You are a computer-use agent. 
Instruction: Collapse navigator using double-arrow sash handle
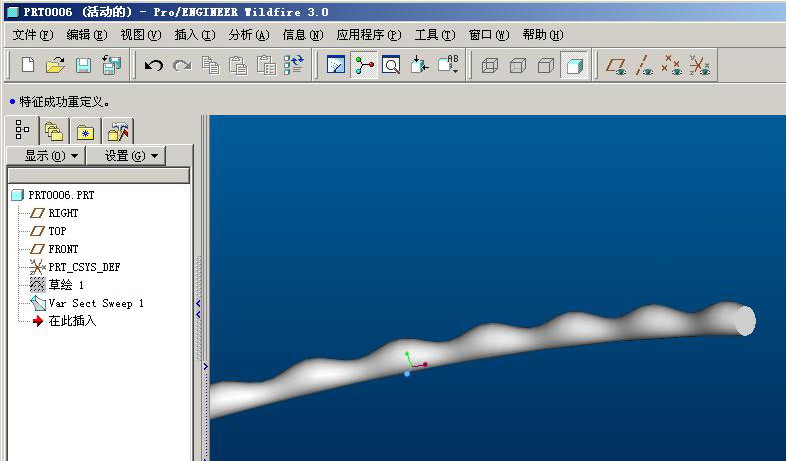pos(198,309)
